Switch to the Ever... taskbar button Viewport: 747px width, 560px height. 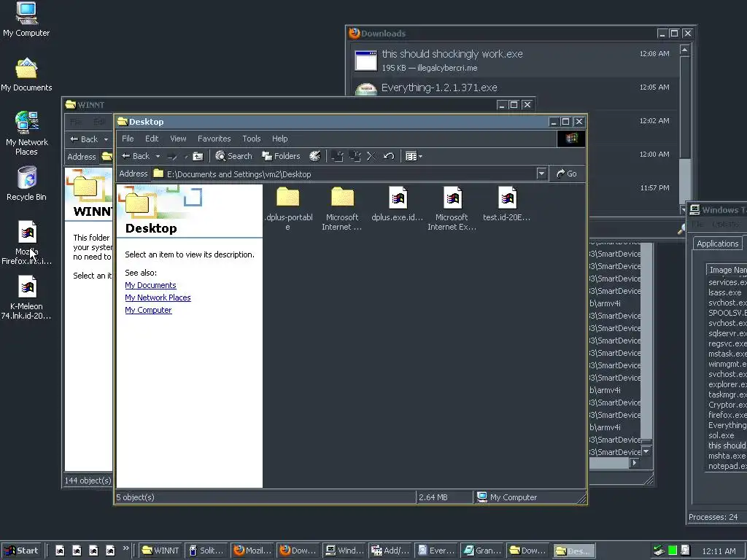(x=436, y=551)
